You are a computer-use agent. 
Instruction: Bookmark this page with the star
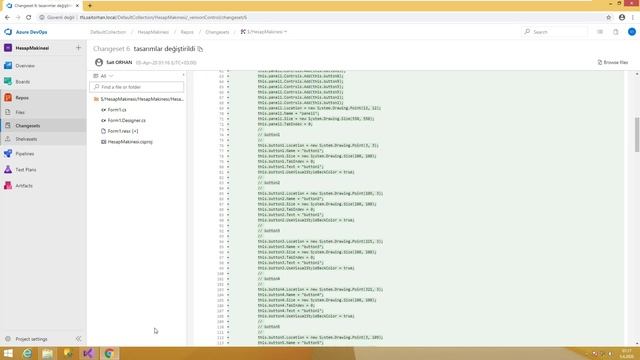pyautogui.click(x=609, y=18)
